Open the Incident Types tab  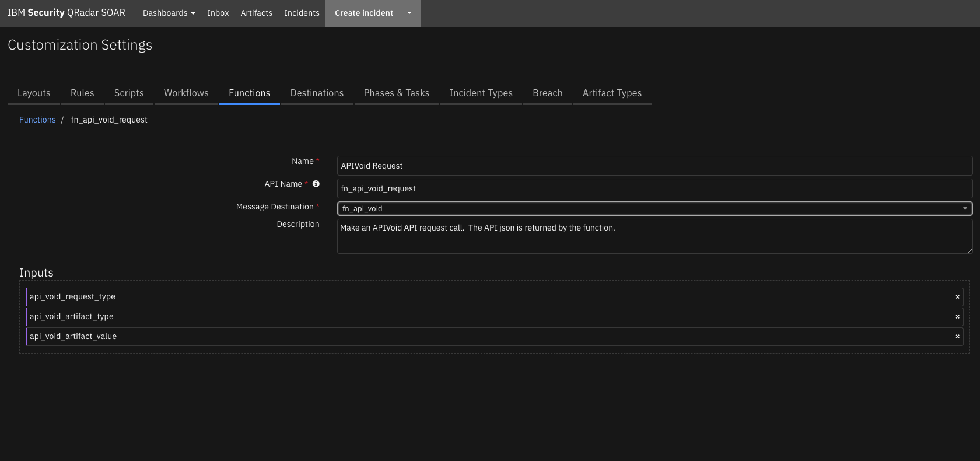481,93
